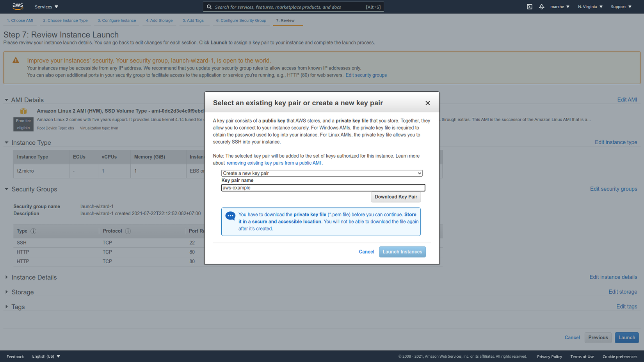Select the step 7 Review tab

click(x=285, y=20)
